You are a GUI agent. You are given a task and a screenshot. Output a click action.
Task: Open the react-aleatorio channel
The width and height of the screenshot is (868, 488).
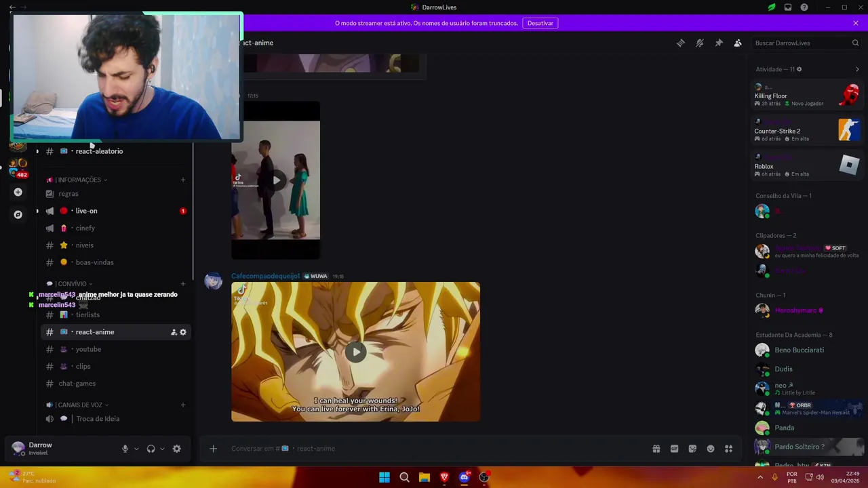pos(116,151)
